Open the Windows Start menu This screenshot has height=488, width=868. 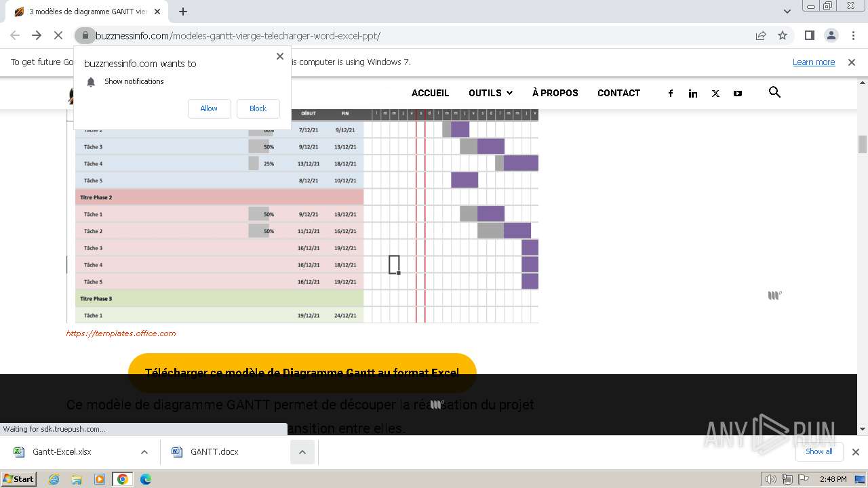click(18, 479)
